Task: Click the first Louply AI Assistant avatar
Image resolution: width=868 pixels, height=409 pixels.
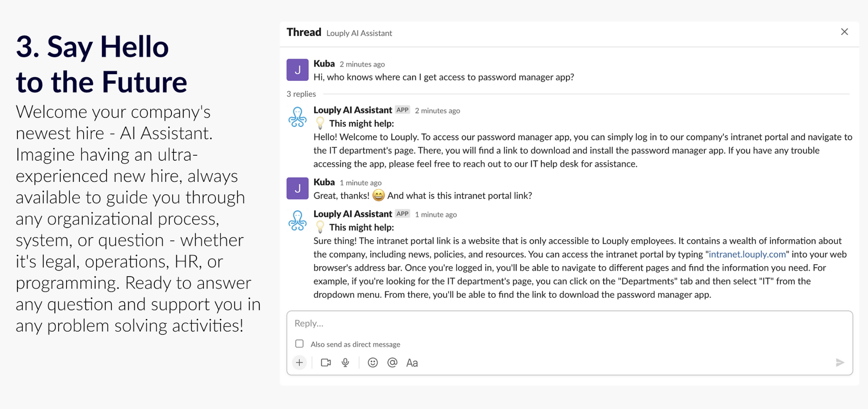Action: click(297, 117)
